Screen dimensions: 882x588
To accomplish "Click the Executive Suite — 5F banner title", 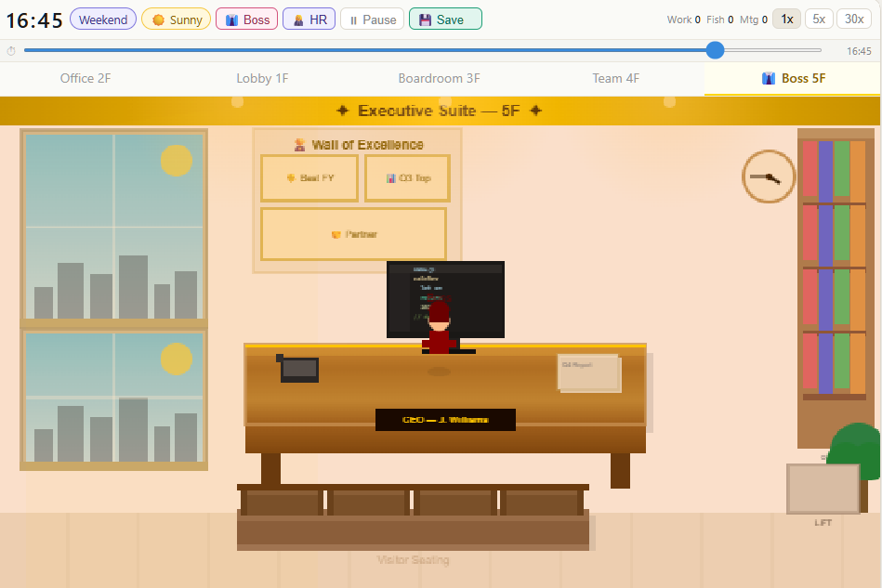I will 439,111.
